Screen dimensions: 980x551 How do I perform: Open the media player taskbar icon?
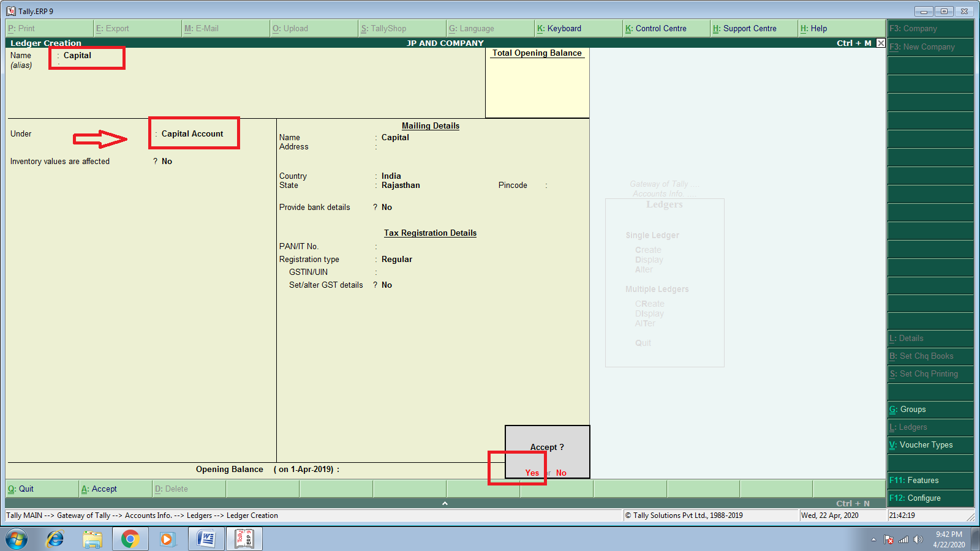(x=166, y=539)
